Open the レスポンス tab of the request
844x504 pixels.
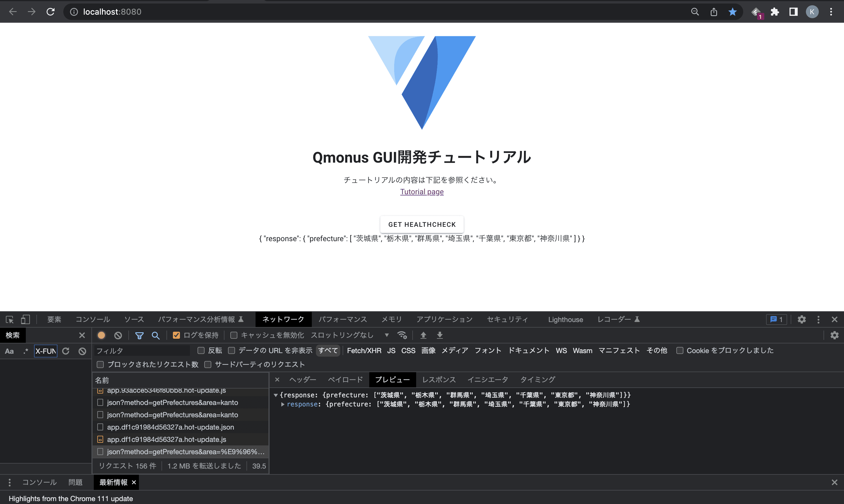439,380
